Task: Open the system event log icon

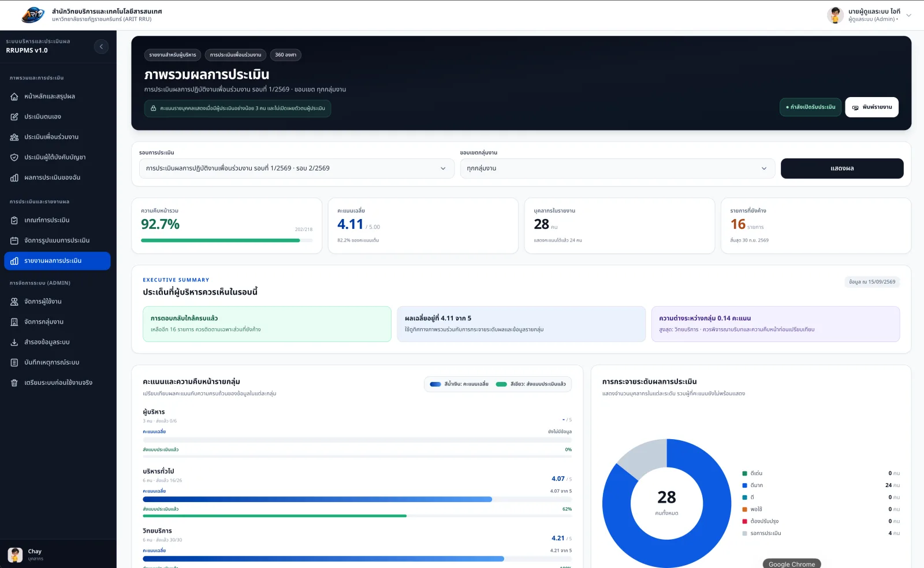Action: click(14, 362)
